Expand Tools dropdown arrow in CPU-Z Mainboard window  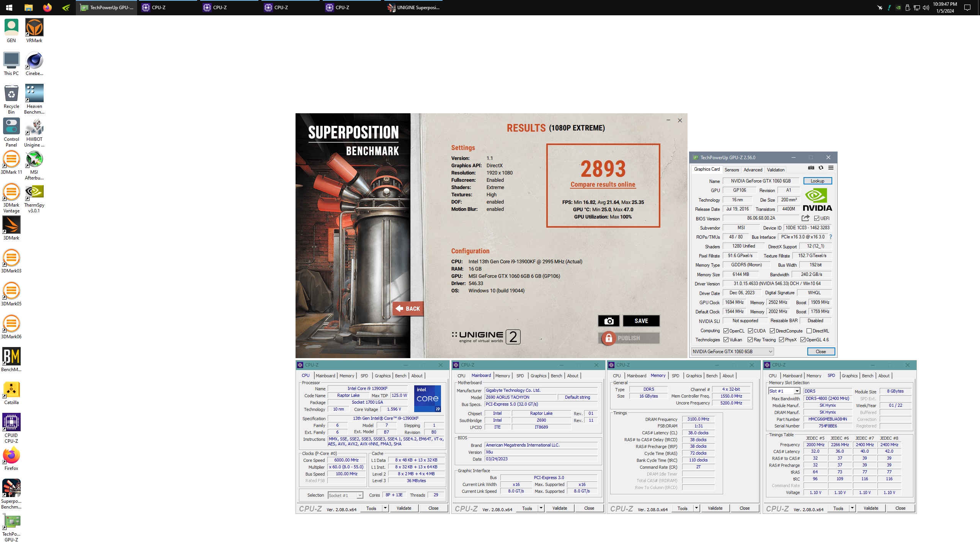click(x=541, y=508)
